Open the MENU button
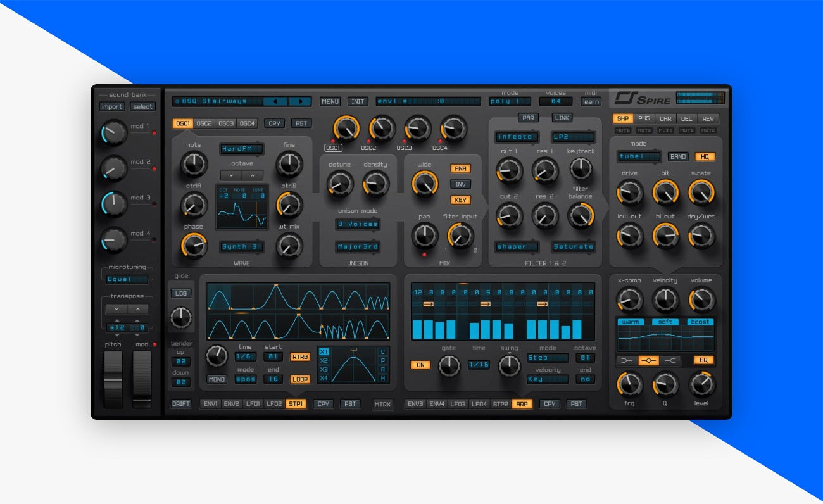This screenshot has width=823, height=504. tap(330, 101)
